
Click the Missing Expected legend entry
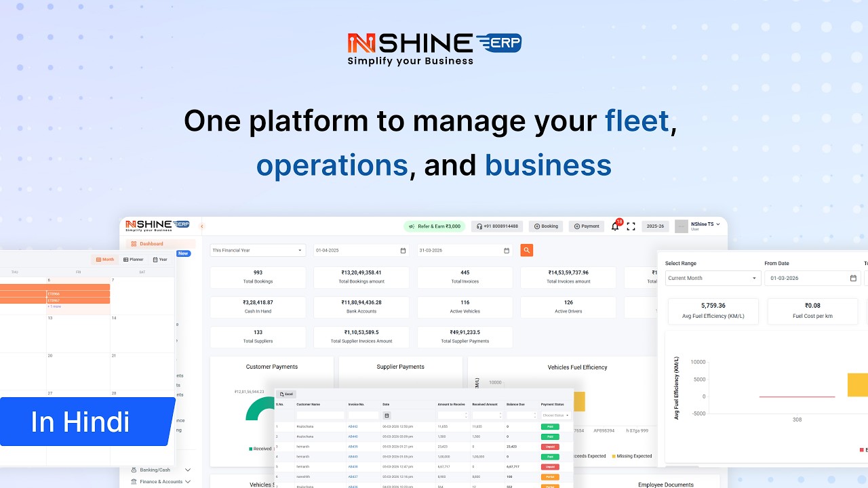tap(632, 456)
